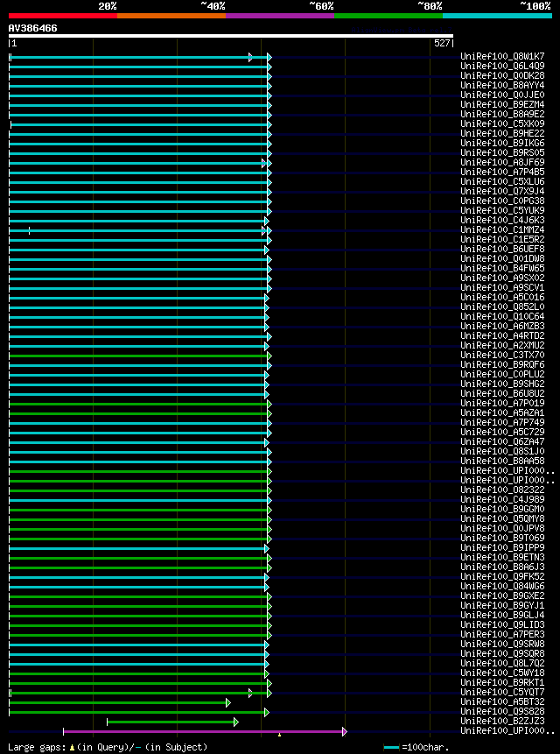The image size is (560, 754).
Task: Click the cyan alignment bar for Q8W1K7
Action: click(x=138, y=57)
